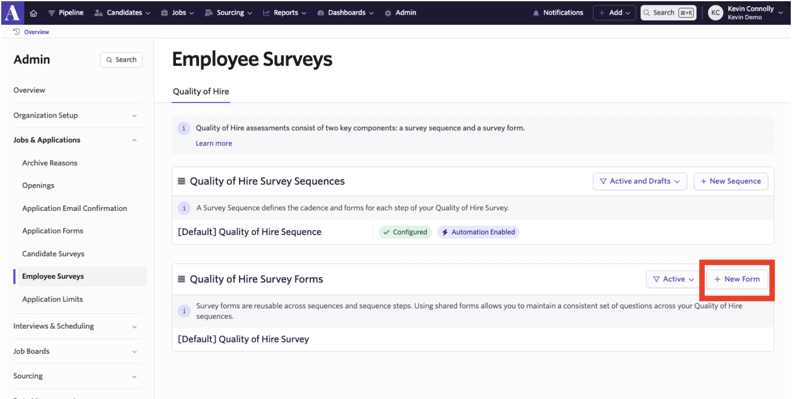Open the [Default] Quality of Hire Sequence

(250, 232)
